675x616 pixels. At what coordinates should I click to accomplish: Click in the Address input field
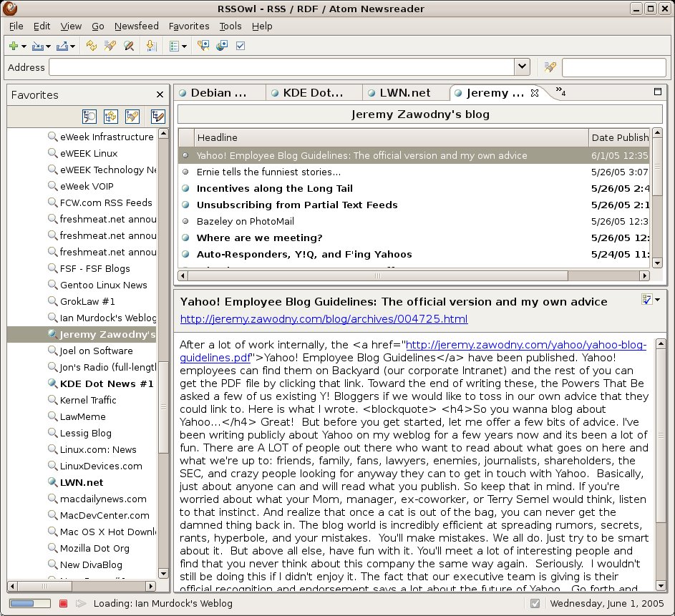pos(281,67)
